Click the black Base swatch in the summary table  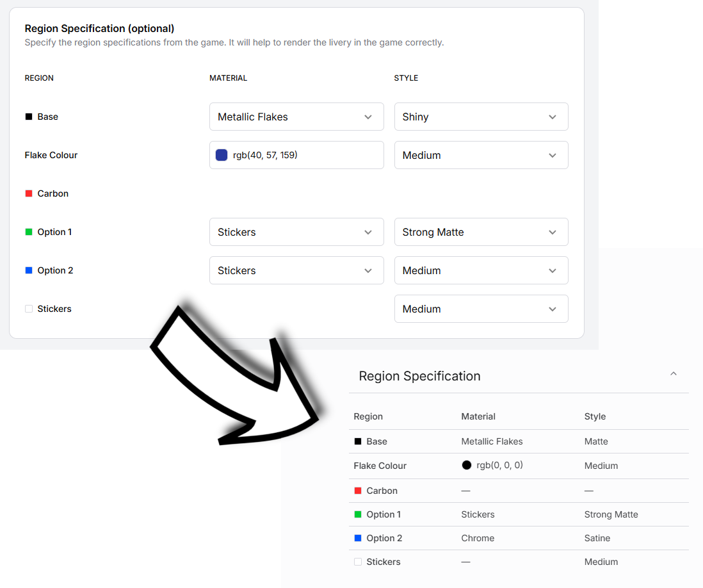point(358,441)
